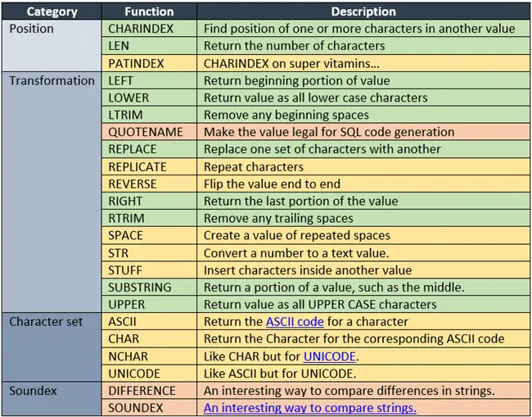Select the QUOTENAME function cell

149,132
